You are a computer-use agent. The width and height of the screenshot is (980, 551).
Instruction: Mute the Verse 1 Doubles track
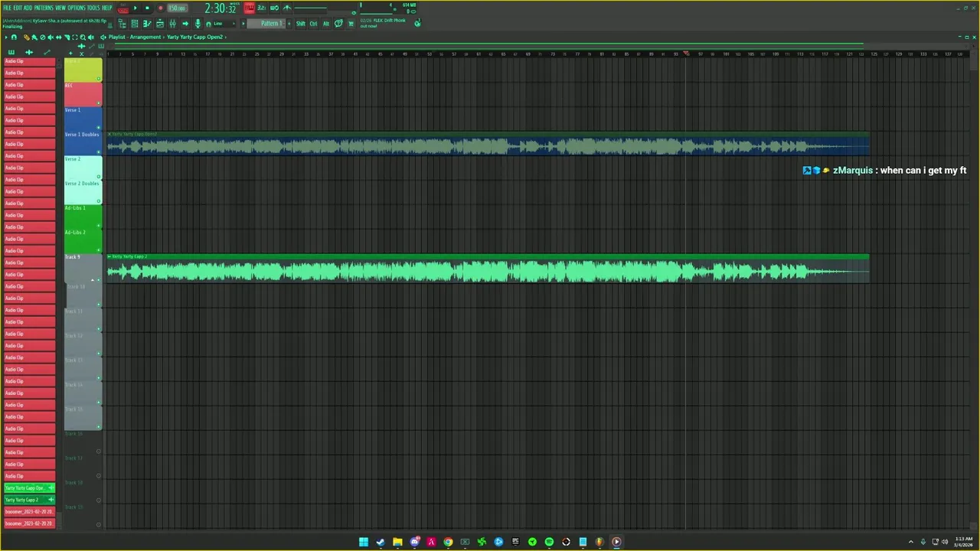[x=98, y=152]
